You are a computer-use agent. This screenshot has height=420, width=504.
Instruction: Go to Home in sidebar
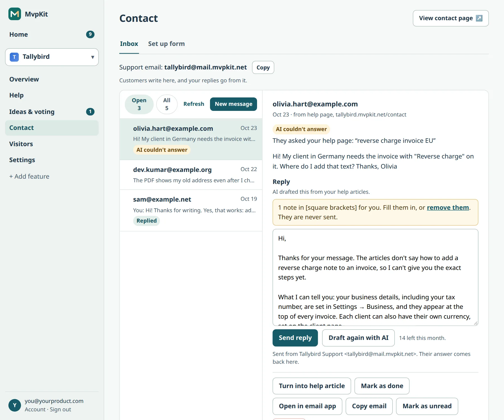52,34
